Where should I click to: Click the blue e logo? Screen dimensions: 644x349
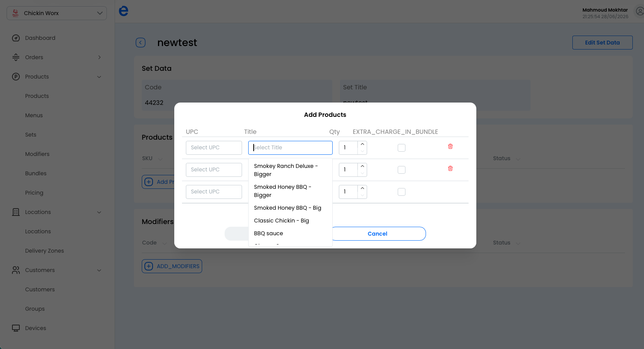coord(124,11)
